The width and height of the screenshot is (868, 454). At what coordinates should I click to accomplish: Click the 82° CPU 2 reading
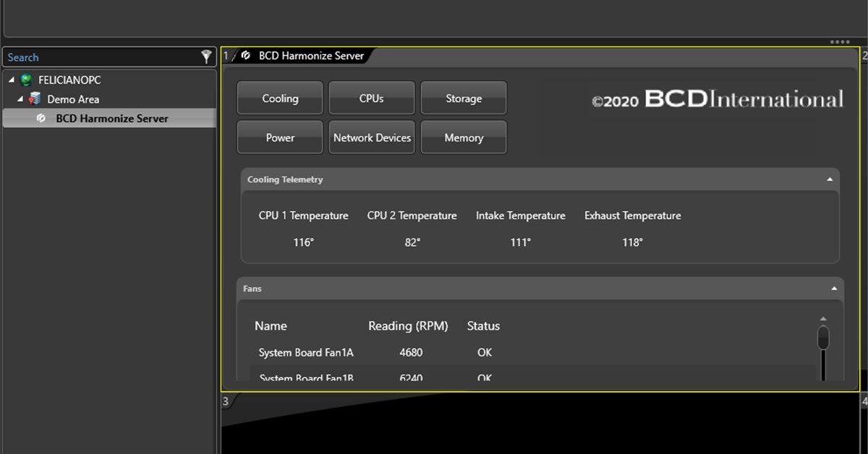click(412, 242)
